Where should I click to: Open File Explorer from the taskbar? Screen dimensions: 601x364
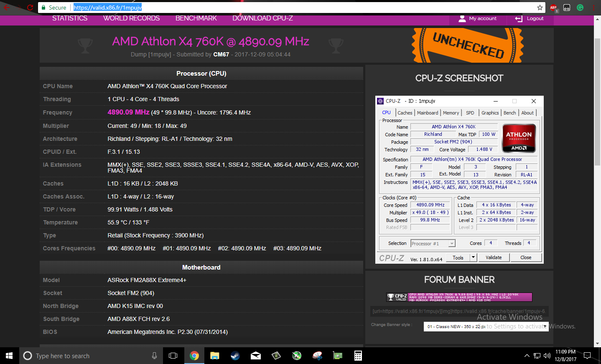pos(214,356)
